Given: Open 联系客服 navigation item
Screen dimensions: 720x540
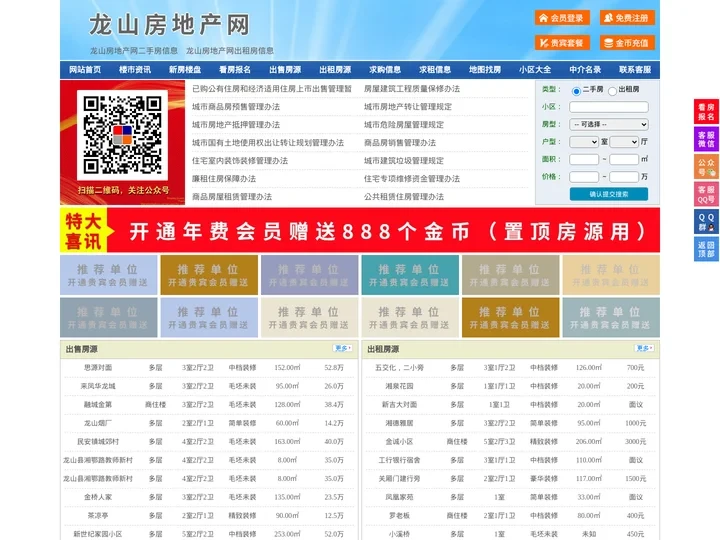Looking at the screenshot, I should (635, 70).
